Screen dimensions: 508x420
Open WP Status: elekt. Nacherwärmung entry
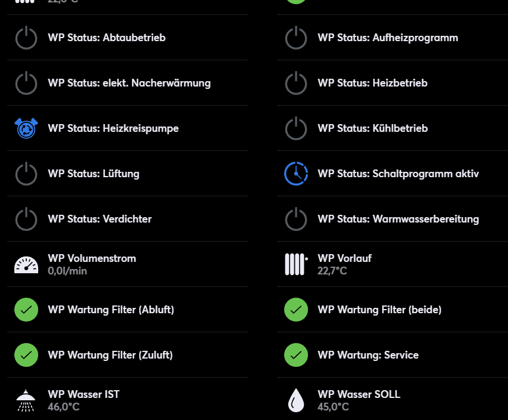129,83
